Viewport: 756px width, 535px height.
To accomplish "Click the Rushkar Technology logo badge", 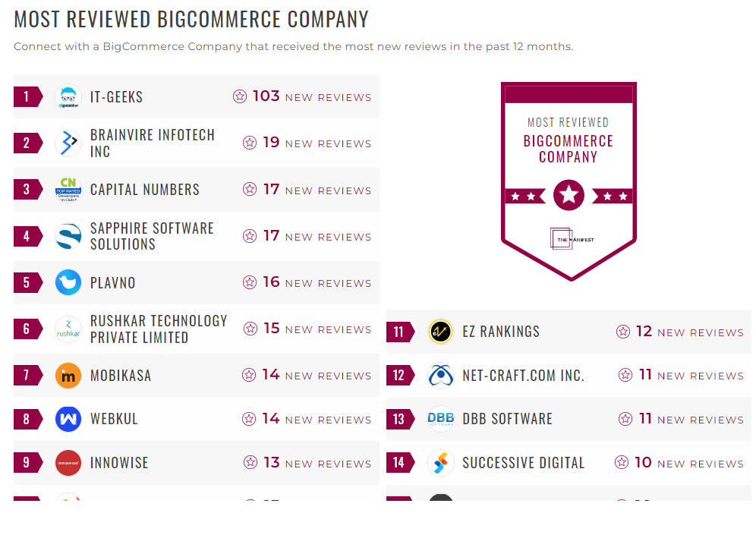I will pyautogui.click(x=68, y=329).
